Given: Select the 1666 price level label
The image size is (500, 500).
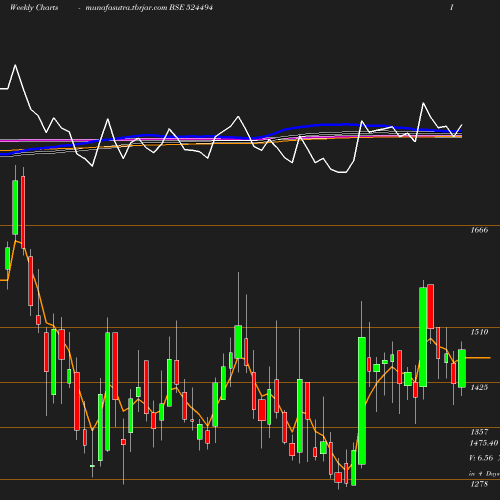Looking at the screenshot, I should tap(479, 230).
